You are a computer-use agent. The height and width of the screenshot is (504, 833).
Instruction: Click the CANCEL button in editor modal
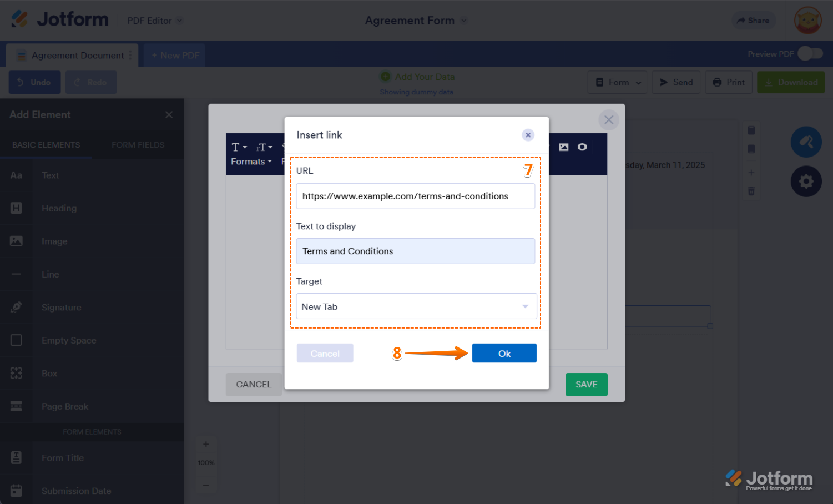tap(254, 385)
